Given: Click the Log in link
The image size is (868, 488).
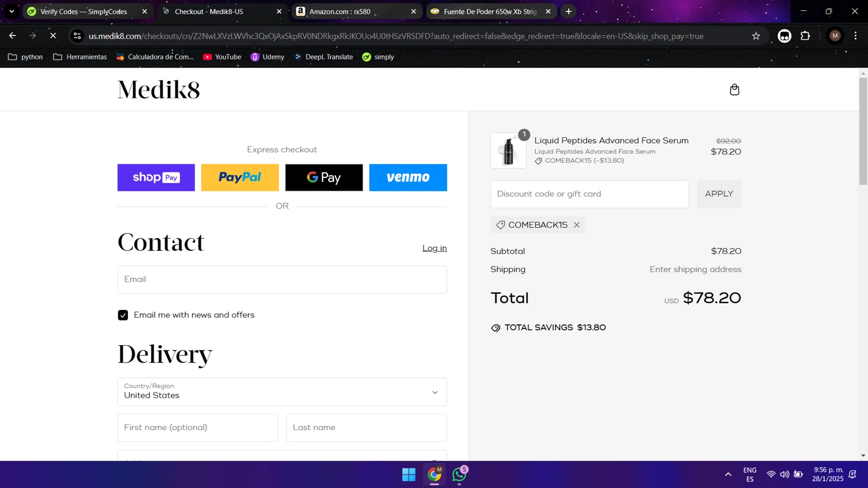Looking at the screenshot, I should coord(435,248).
